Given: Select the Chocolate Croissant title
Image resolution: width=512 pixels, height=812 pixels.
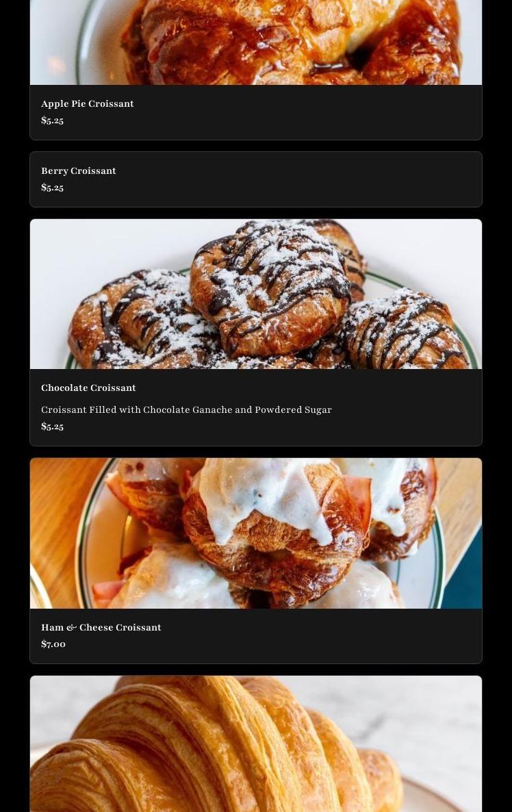Looking at the screenshot, I should pos(88,388).
